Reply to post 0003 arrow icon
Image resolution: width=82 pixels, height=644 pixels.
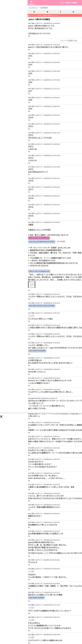click(29, 59)
